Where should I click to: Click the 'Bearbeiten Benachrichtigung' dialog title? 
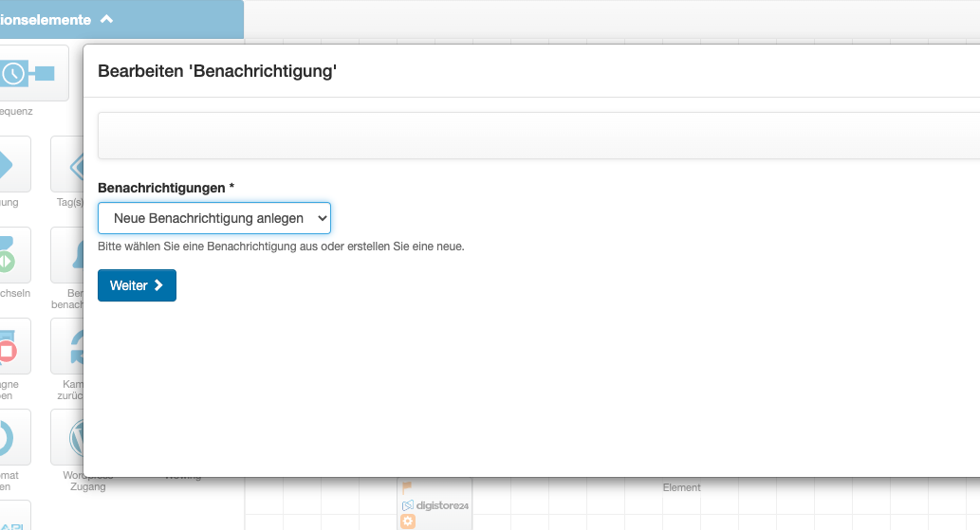[217, 71]
